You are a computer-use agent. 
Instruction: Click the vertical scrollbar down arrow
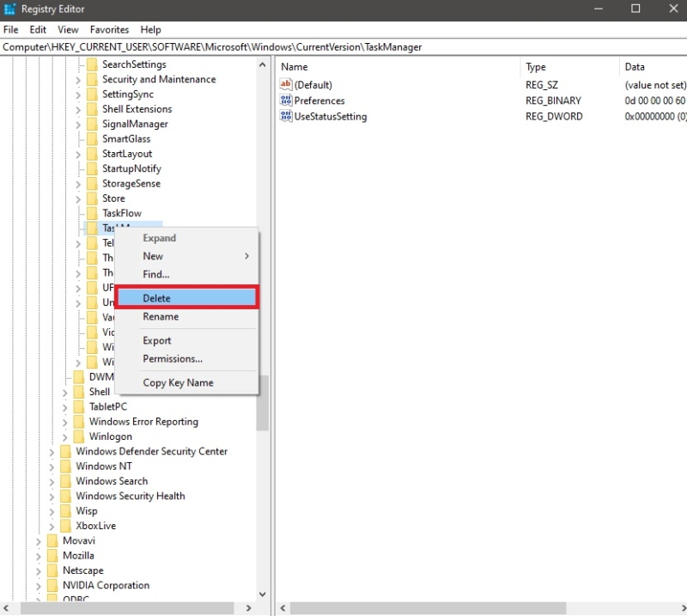pos(263,595)
